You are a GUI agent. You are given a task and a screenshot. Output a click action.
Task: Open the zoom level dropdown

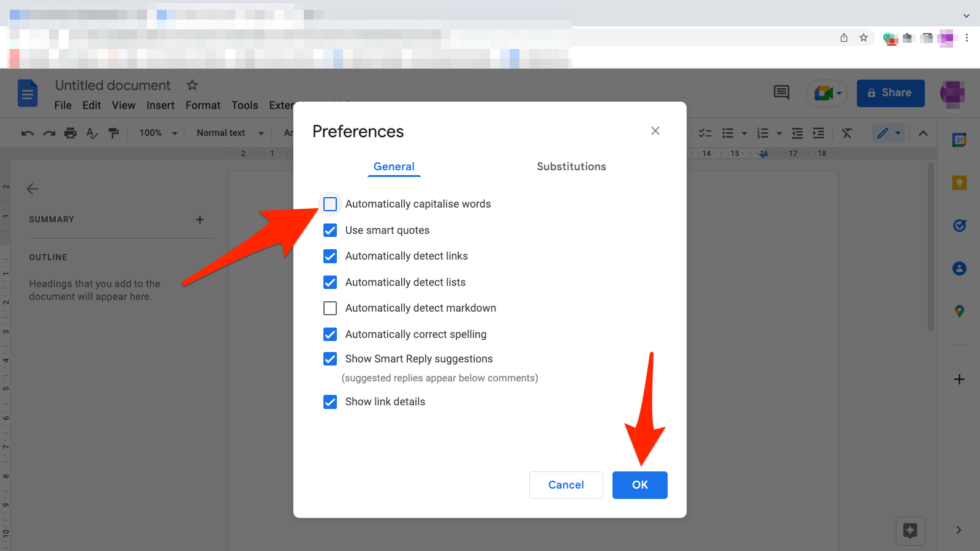point(156,133)
